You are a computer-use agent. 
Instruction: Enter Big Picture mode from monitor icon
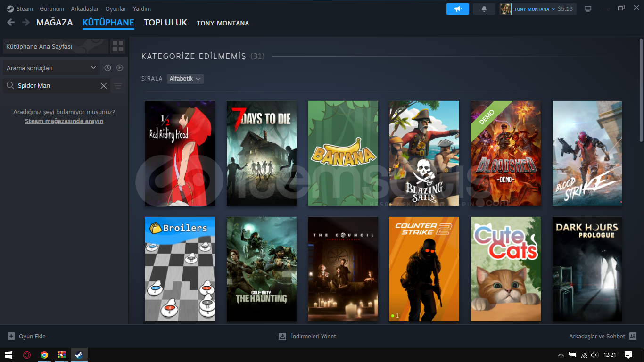tap(587, 9)
